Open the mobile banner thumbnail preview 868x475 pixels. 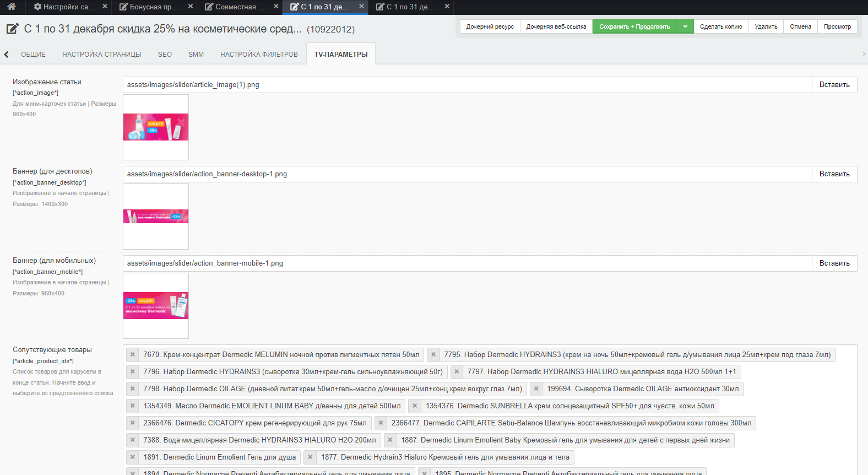pyautogui.click(x=156, y=306)
